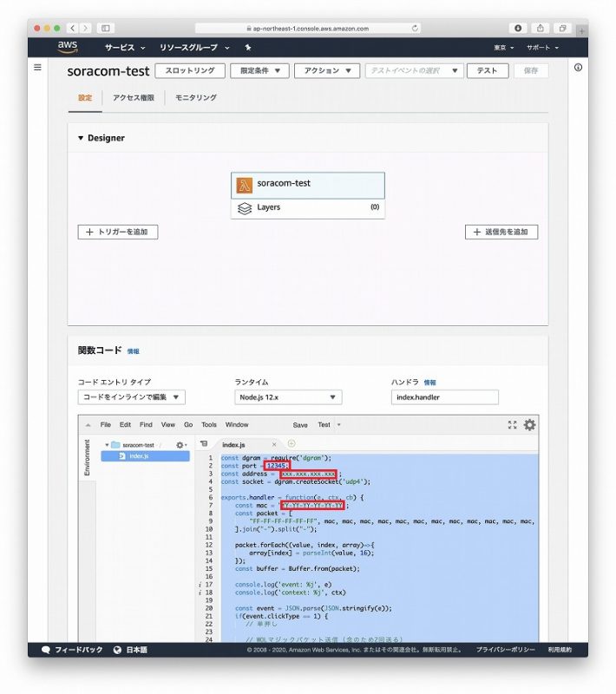The image size is (616, 694).
Task: Open the 情報 link beside ハンドラ
Action: (429, 383)
